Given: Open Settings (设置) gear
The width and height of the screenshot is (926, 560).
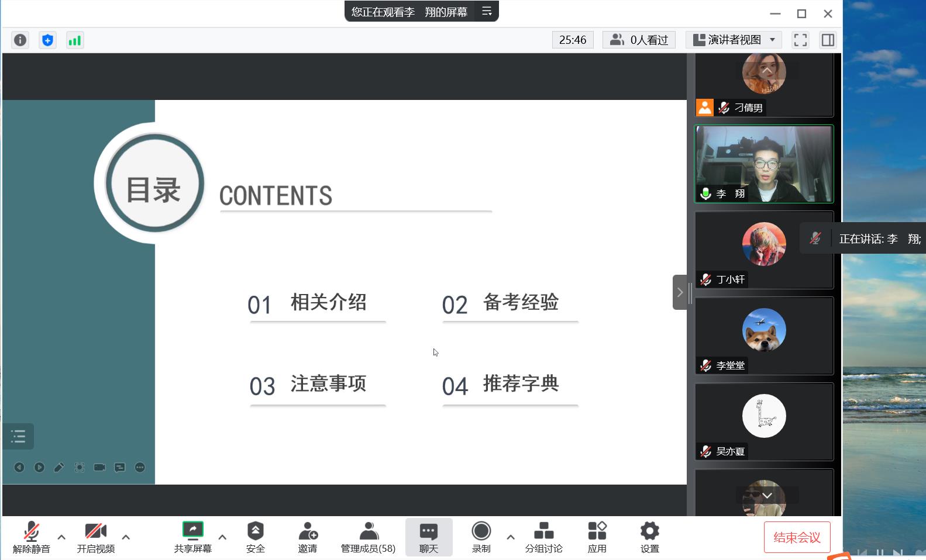Looking at the screenshot, I should click(649, 537).
